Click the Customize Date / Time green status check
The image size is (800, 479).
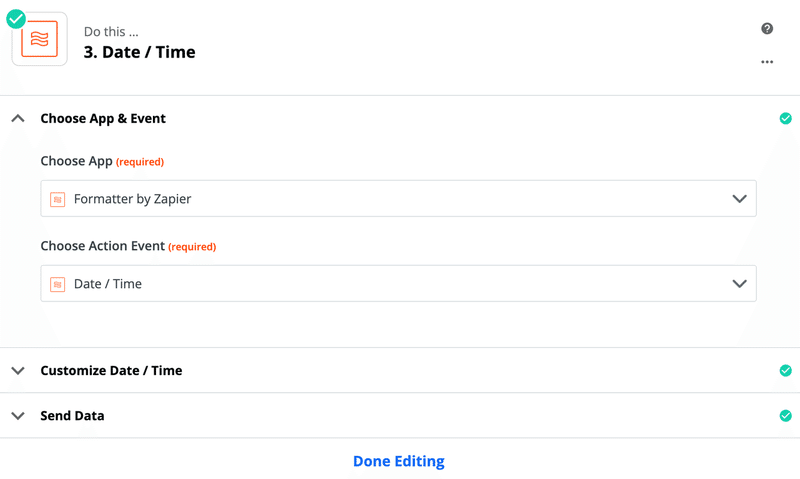(x=785, y=370)
